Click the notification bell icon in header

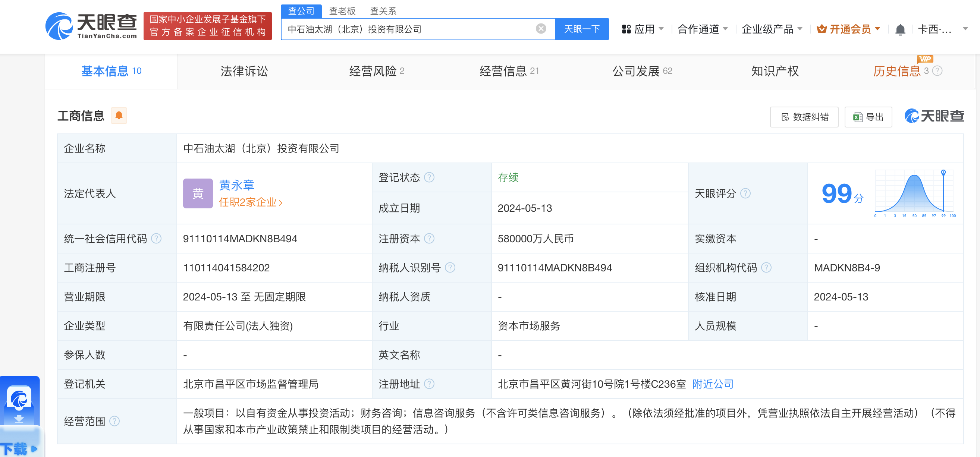pyautogui.click(x=900, y=29)
